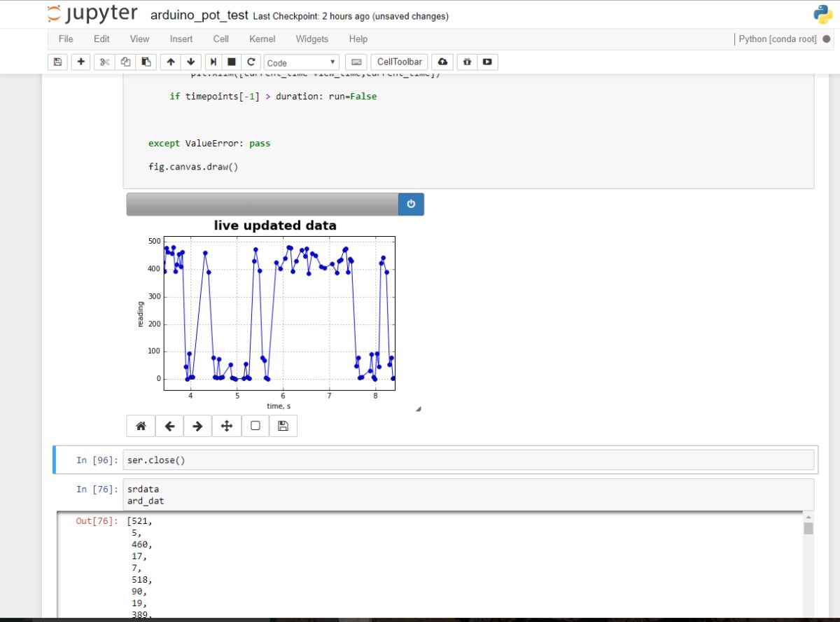Click the except ValueError: pass line

click(209, 143)
